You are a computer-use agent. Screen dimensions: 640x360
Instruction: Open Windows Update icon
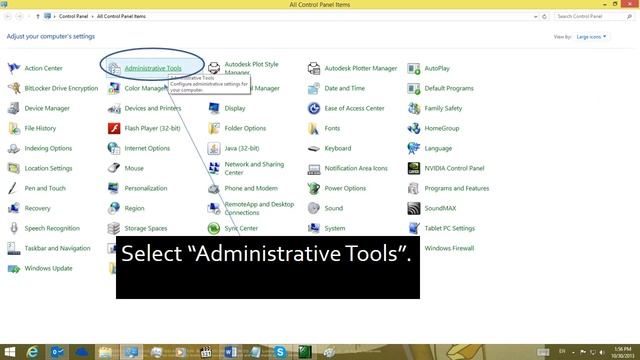click(14, 268)
